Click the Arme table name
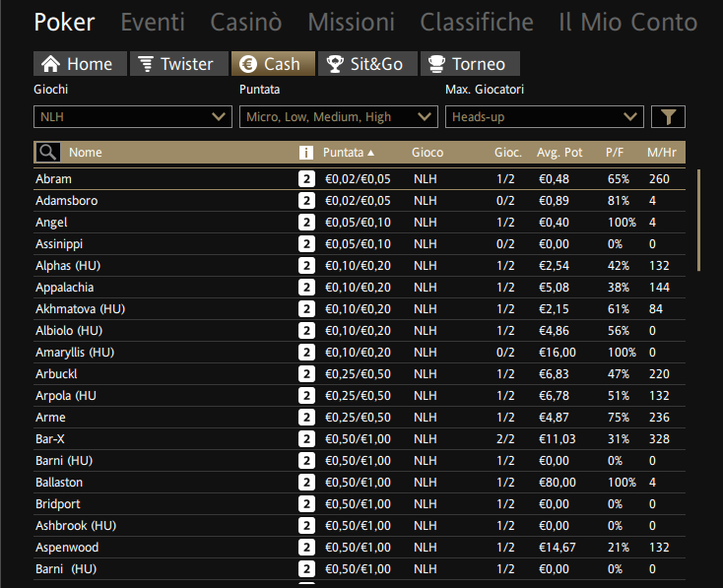The height and width of the screenshot is (588, 723). 50,418
